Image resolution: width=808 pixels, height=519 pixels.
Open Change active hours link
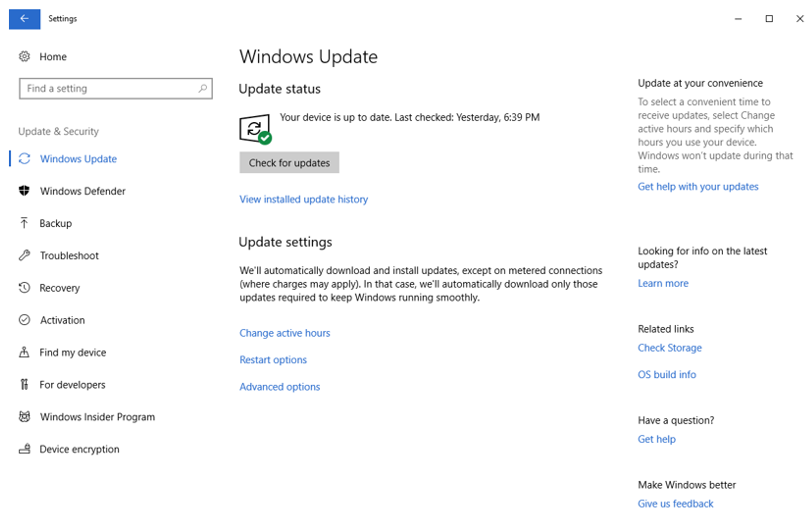(x=284, y=333)
